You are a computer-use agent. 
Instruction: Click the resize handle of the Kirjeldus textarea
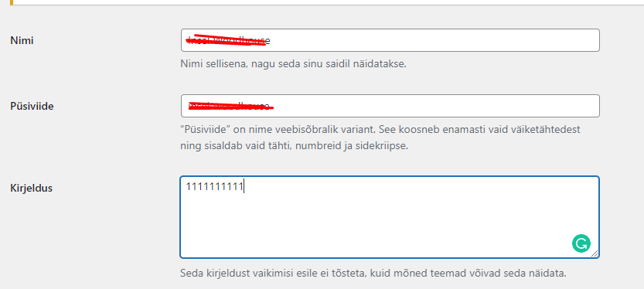point(595,253)
